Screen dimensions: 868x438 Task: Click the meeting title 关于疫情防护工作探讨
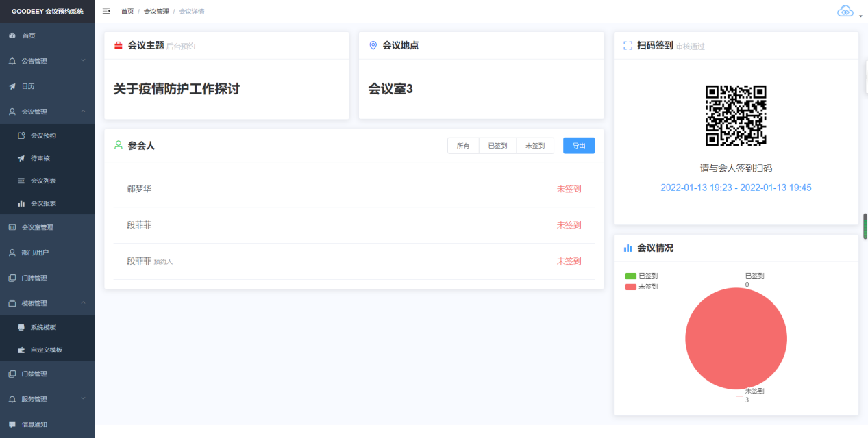pos(177,89)
